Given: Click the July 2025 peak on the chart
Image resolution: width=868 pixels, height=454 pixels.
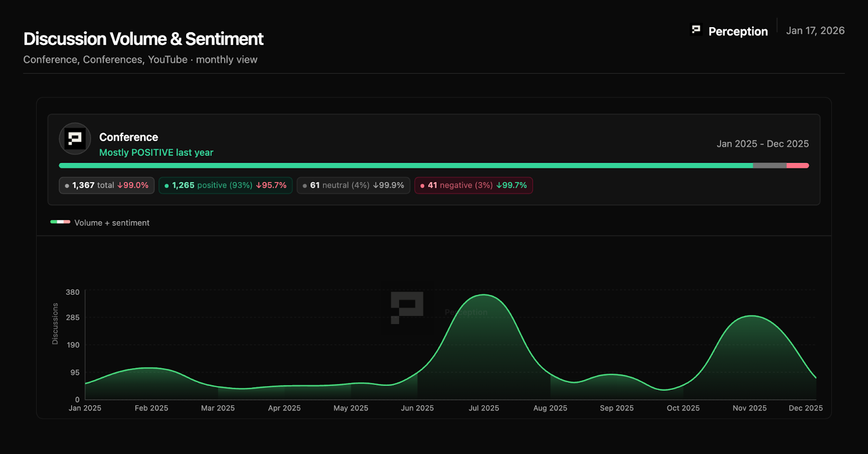Looking at the screenshot, I should pyautogui.click(x=483, y=295).
